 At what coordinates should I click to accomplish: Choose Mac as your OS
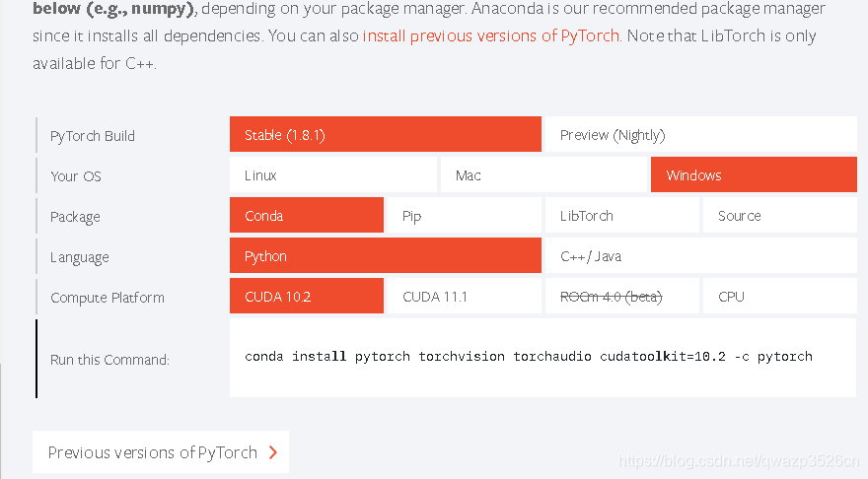[x=543, y=174]
